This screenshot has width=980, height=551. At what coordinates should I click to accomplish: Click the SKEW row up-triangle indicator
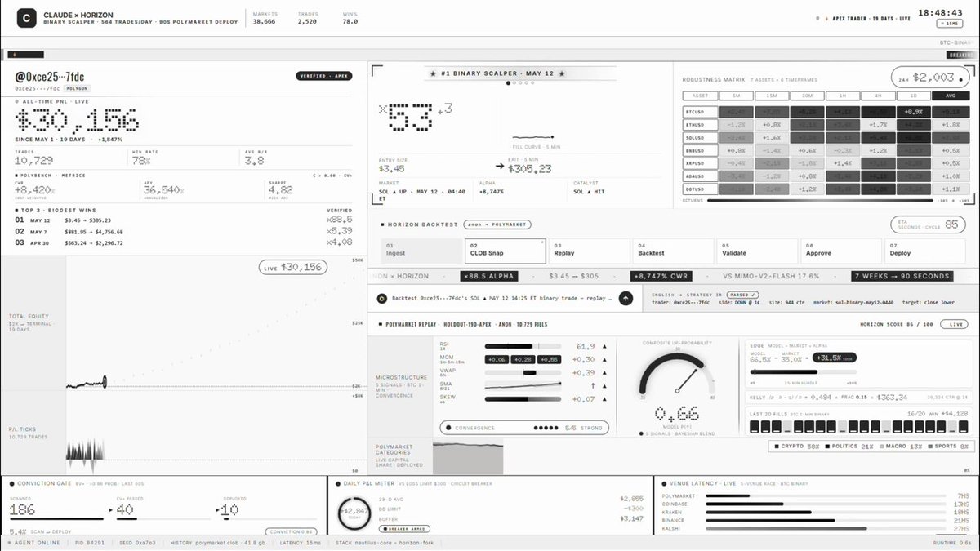[604, 399]
